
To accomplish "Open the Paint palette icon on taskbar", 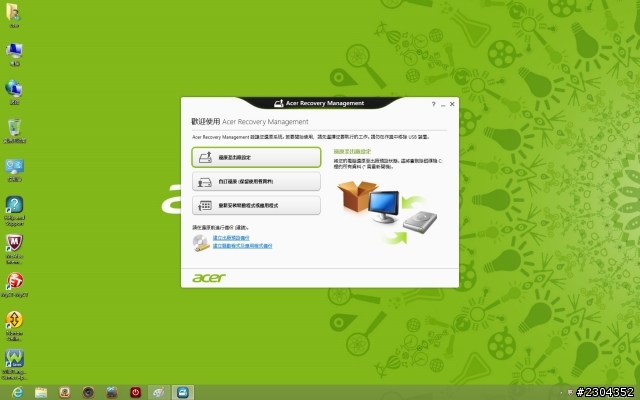I will click(159, 392).
